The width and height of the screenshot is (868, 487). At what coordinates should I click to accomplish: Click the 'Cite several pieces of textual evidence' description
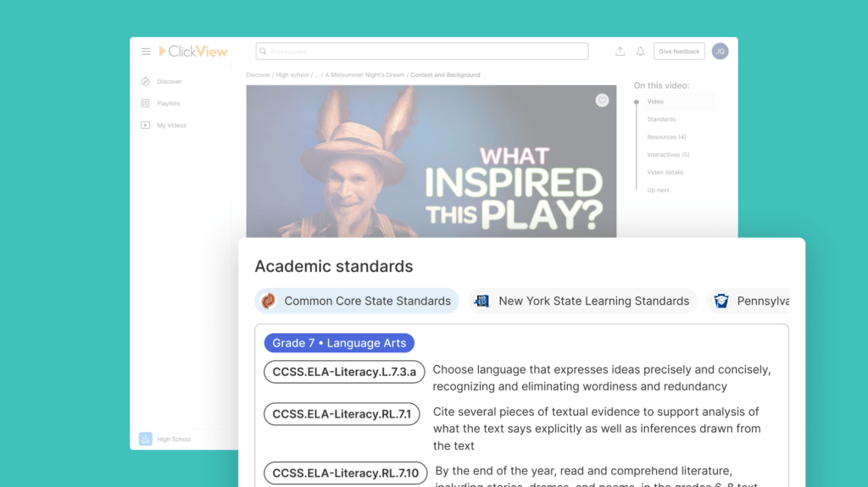tap(597, 429)
